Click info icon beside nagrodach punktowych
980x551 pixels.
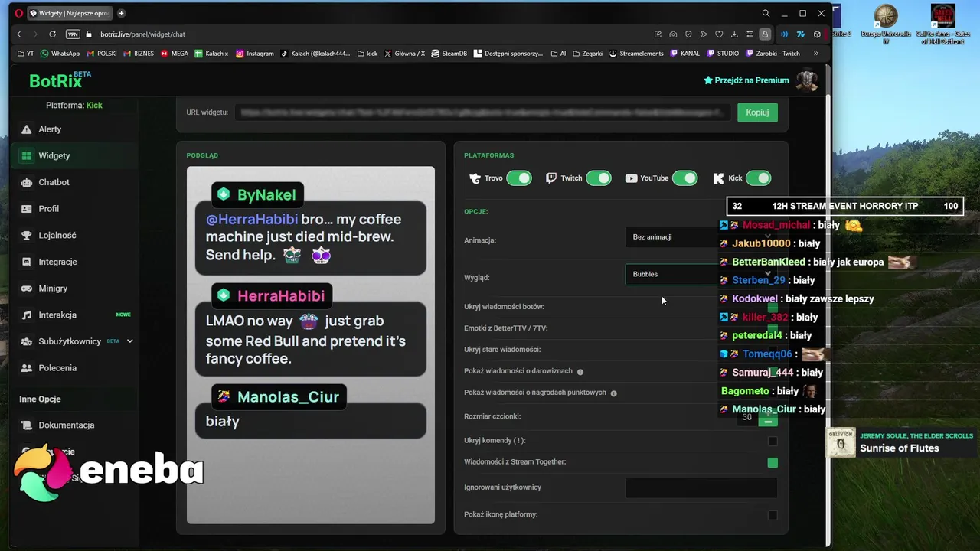coord(614,393)
